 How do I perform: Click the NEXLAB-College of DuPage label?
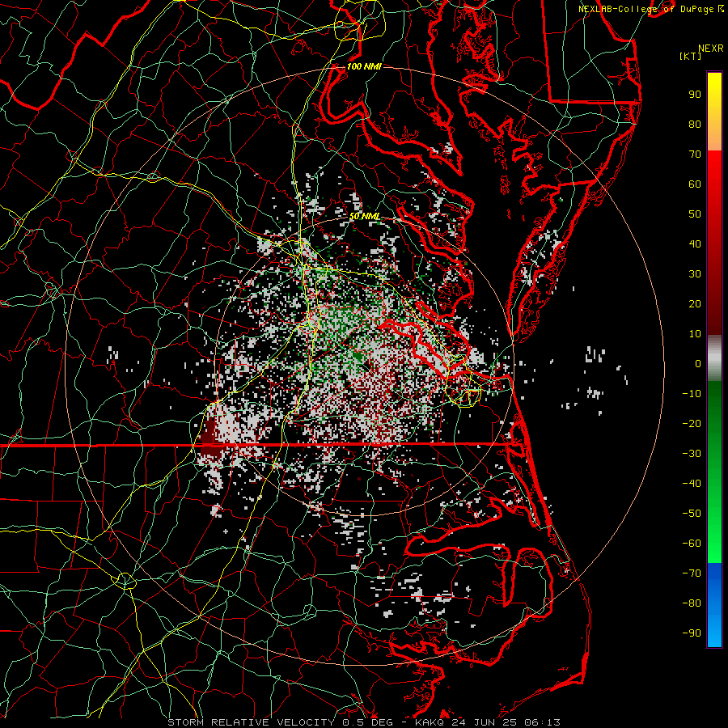pyautogui.click(x=647, y=9)
